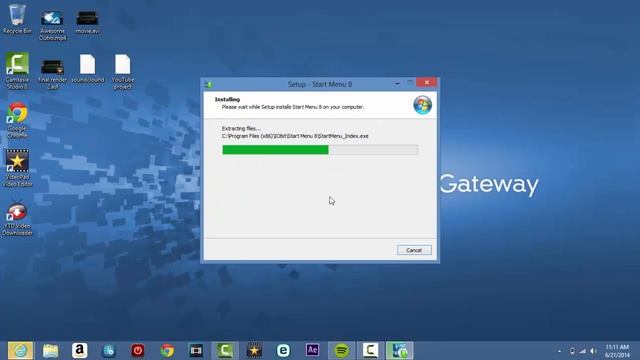640x360 pixels.
Task: Select the Awesome Outro.mp4 desktop file
Action: click(53, 24)
